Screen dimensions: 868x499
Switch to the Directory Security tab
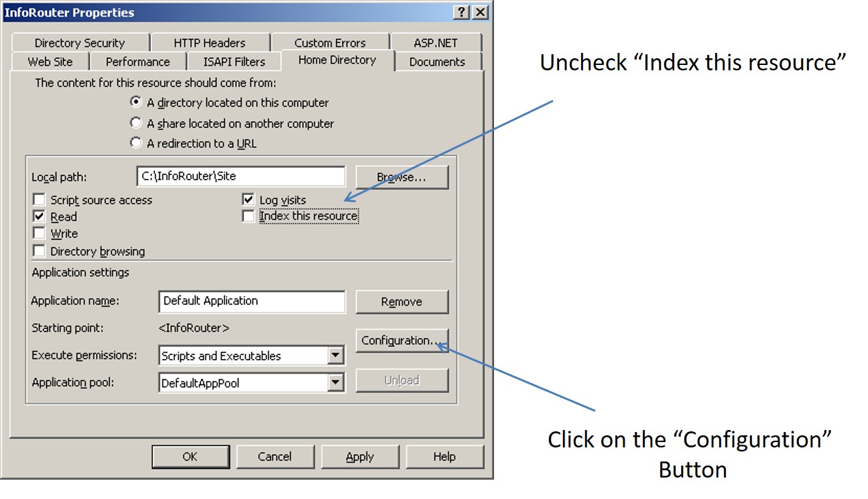80,43
